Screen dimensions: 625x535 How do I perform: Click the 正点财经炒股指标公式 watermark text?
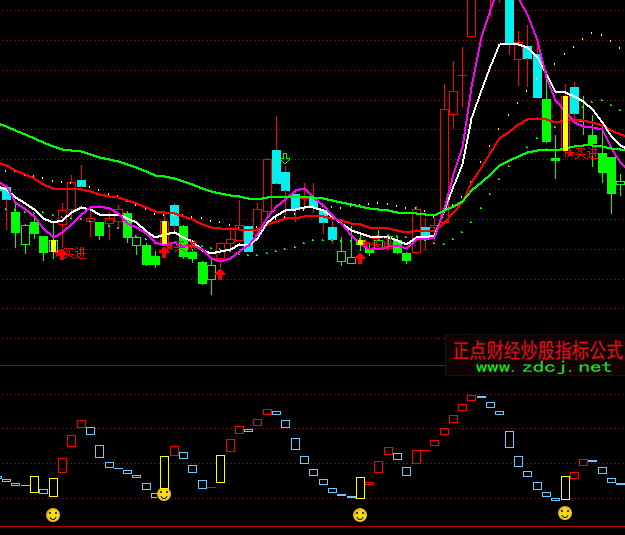(537, 350)
